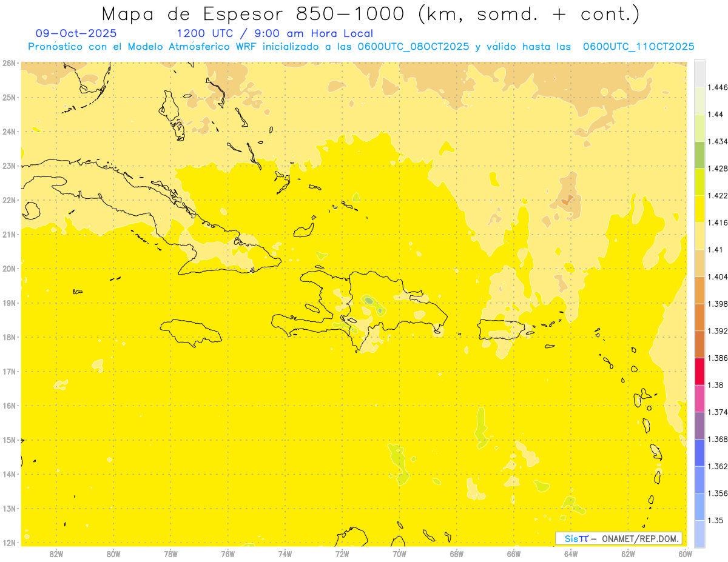The image size is (728, 562).
Task: Click Jamaica's island outline on the map
Action: point(191,332)
